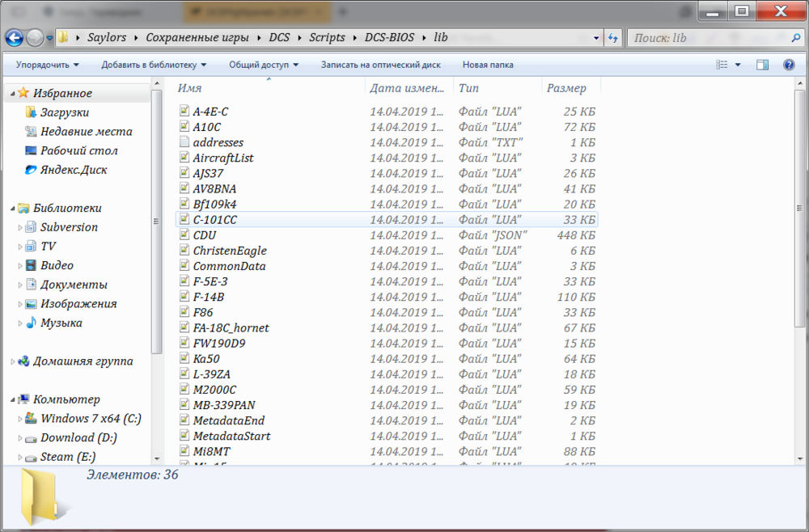This screenshot has height=532, width=809.
Task: Open the Добавить в библиотеку menu
Action: pyautogui.click(x=154, y=65)
